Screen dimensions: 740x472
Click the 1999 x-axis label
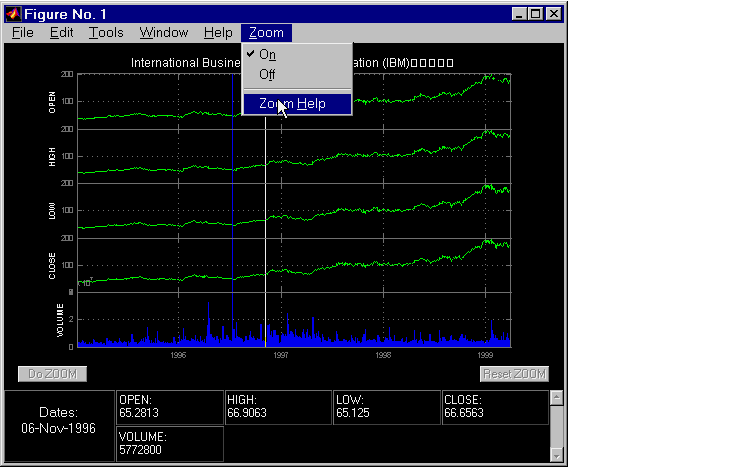pos(485,355)
